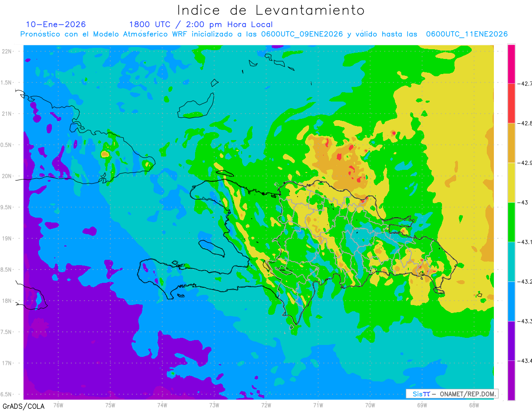Click the '68W' longitude label
This screenshot has height=411, width=532.
click(474, 405)
